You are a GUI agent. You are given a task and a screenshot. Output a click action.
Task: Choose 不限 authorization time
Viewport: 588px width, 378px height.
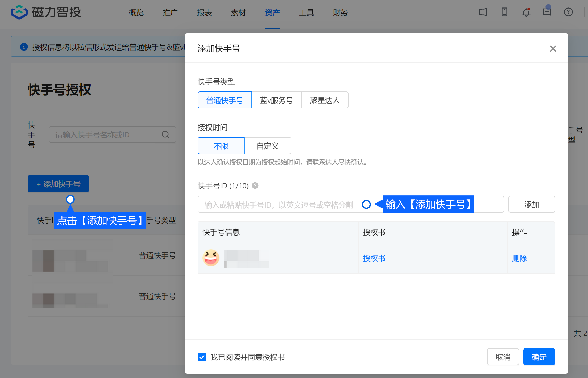221,146
